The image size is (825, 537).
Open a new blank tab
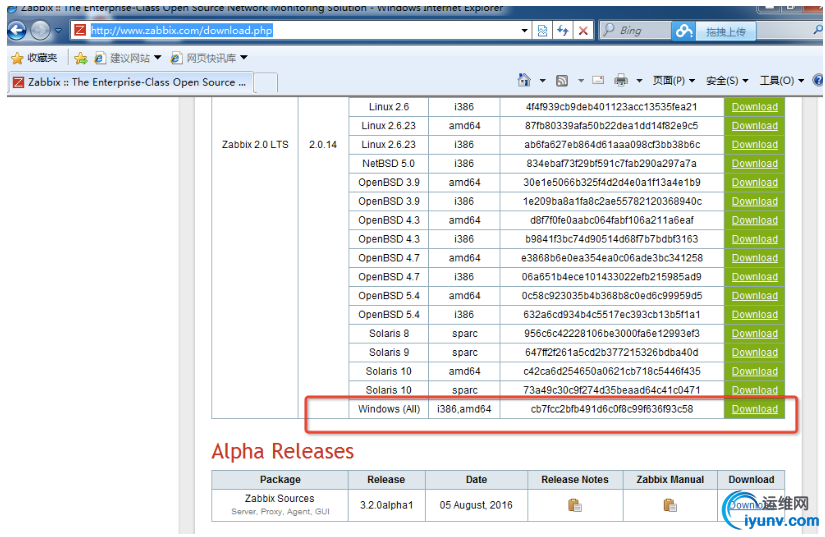pos(266,83)
